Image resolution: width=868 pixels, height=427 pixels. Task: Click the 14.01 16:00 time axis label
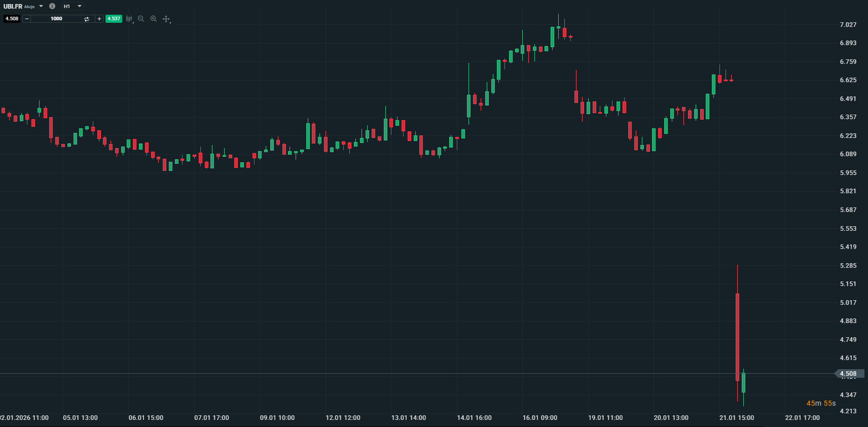[x=474, y=418]
